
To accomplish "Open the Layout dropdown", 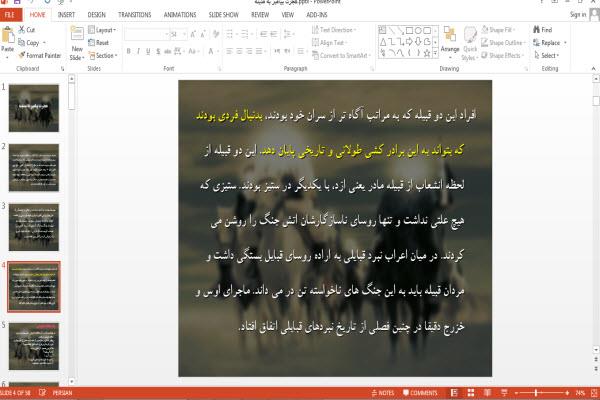I will 102,30.
